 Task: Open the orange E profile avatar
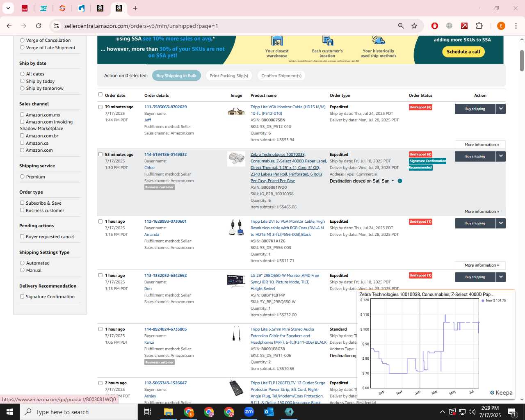[501, 26]
